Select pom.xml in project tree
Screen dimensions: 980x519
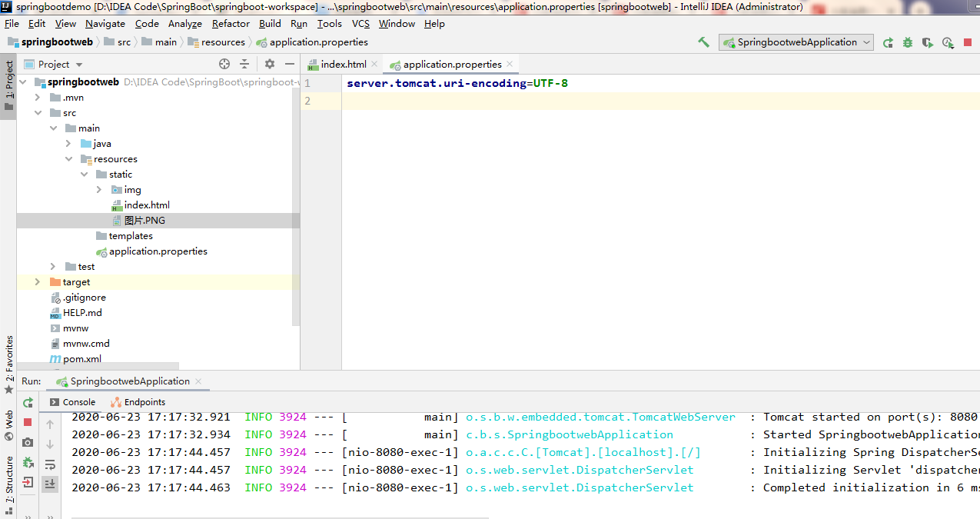click(75, 359)
